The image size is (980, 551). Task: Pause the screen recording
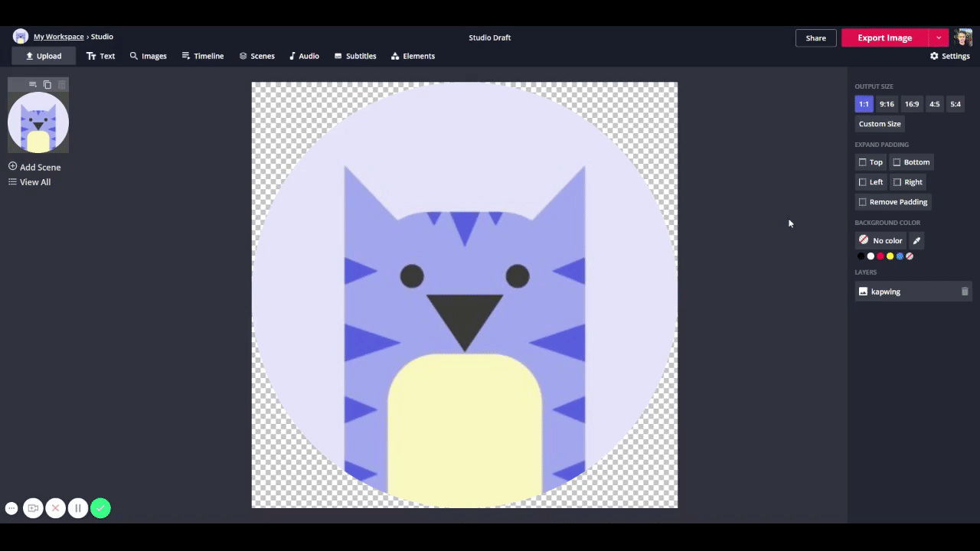pos(77,508)
